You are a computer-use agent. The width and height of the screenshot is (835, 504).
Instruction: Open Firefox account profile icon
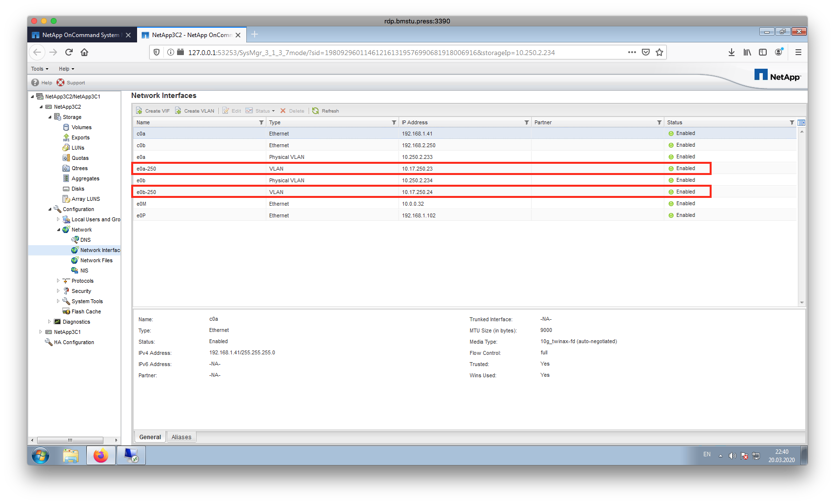click(779, 52)
